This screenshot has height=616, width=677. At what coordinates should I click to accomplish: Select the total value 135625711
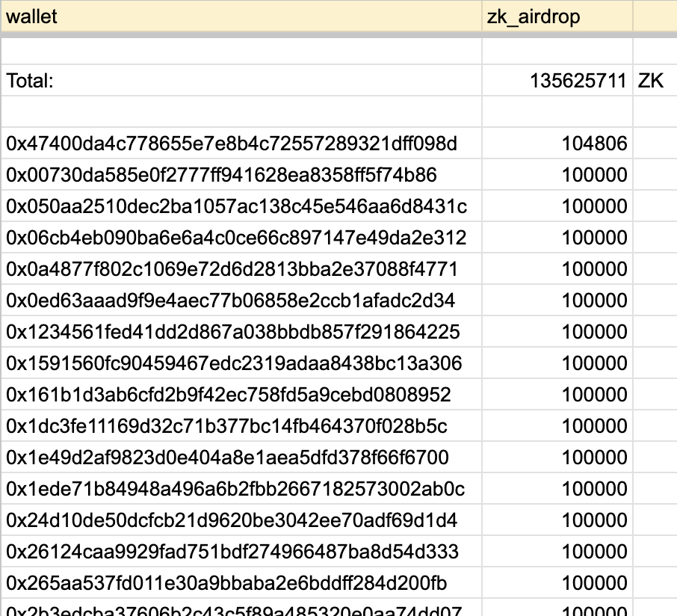coord(557,80)
